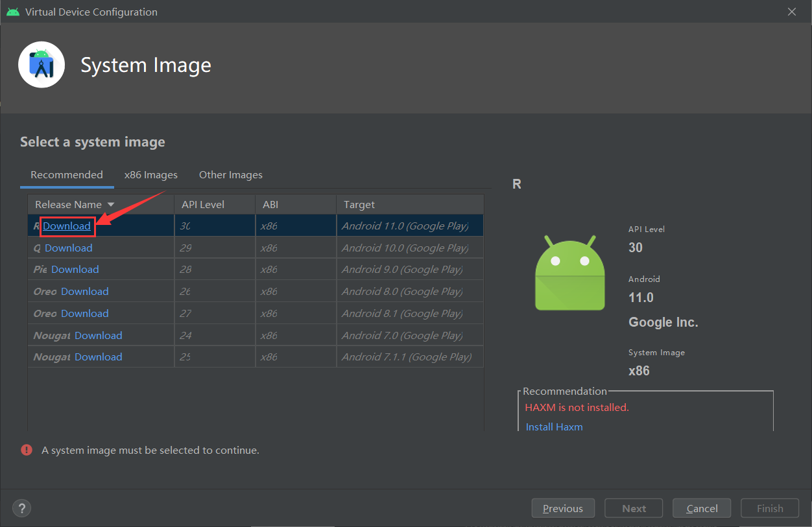Image resolution: width=812 pixels, height=527 pixels.
Task: Click the API Level column header
Action: coord(203,204)
